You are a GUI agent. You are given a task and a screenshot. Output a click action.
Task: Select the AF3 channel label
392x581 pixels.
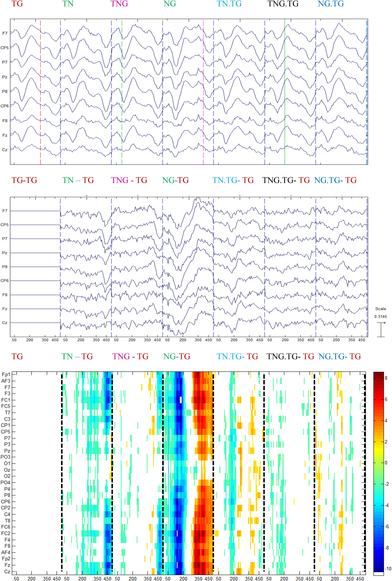tap(6, 381)
